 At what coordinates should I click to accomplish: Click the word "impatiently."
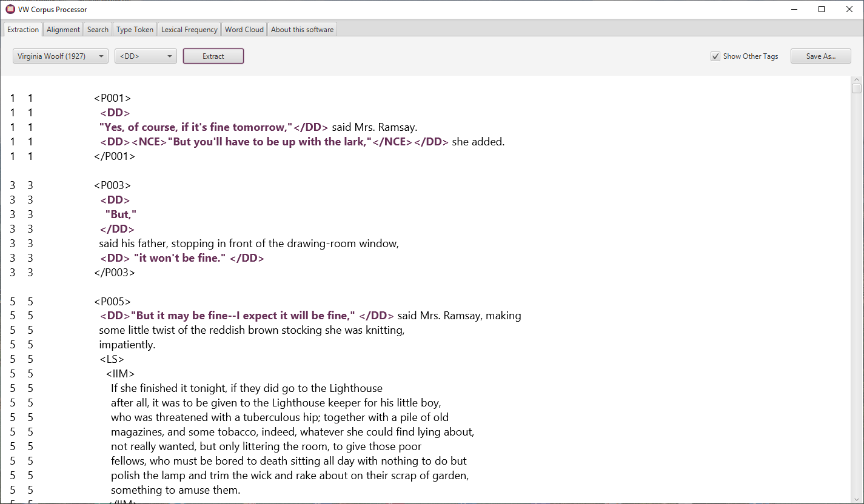[127, 345]
